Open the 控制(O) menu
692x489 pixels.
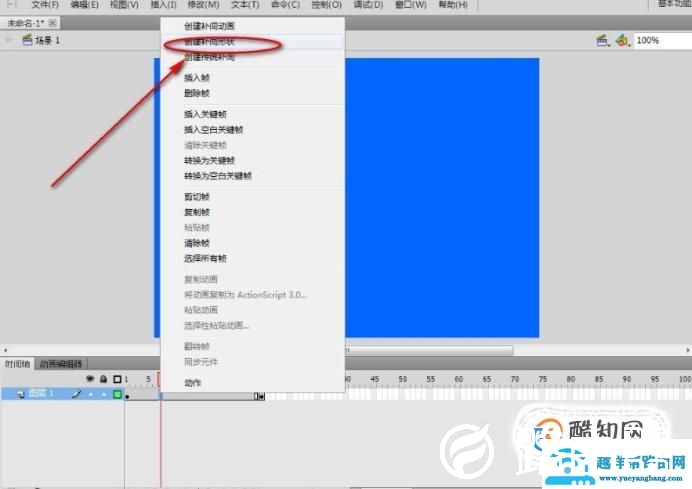[x=327, y=5]
